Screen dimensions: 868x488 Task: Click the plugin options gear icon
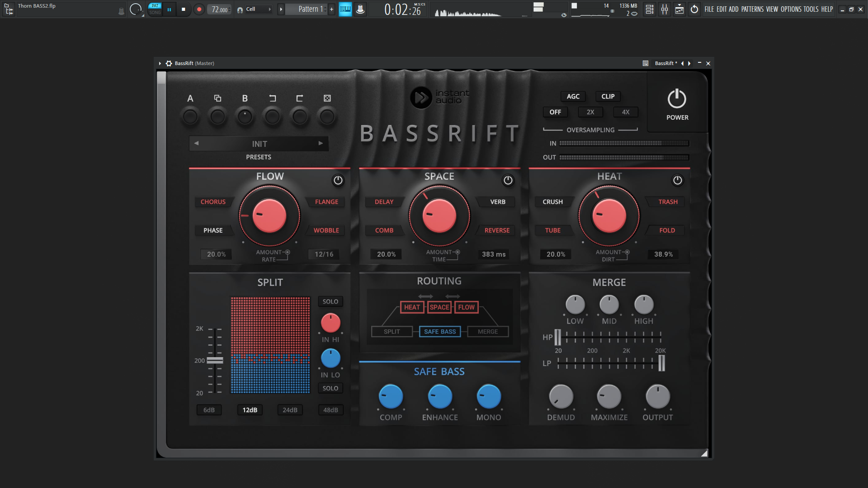[169, 63]
